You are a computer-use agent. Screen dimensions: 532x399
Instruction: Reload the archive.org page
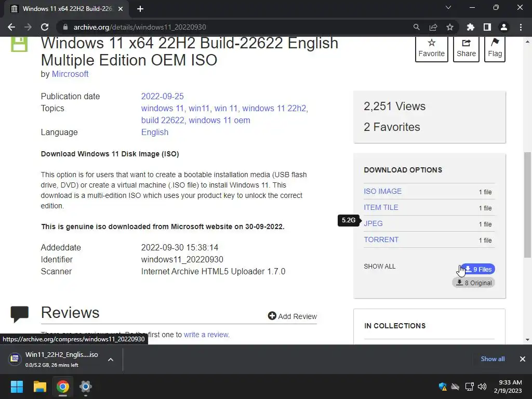(x=45, y=27)
